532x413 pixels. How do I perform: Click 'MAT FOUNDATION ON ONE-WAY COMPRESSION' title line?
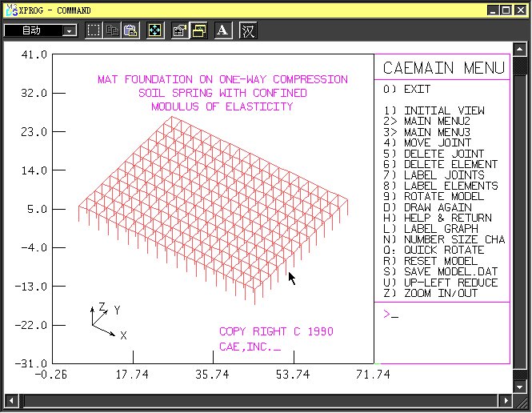222,79
